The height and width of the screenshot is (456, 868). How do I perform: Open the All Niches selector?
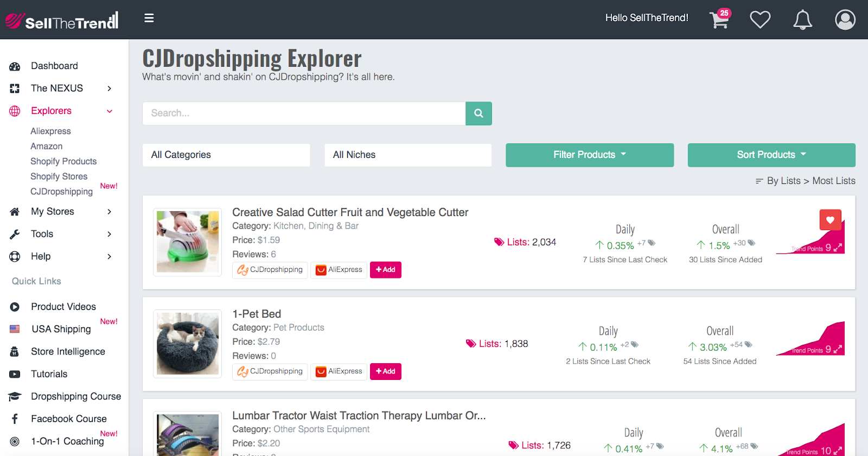click(408, 155)
